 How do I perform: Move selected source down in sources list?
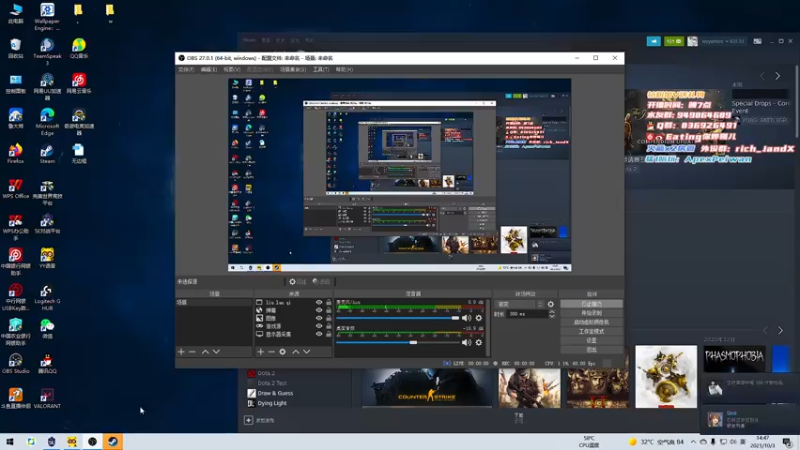coord(307,352)
